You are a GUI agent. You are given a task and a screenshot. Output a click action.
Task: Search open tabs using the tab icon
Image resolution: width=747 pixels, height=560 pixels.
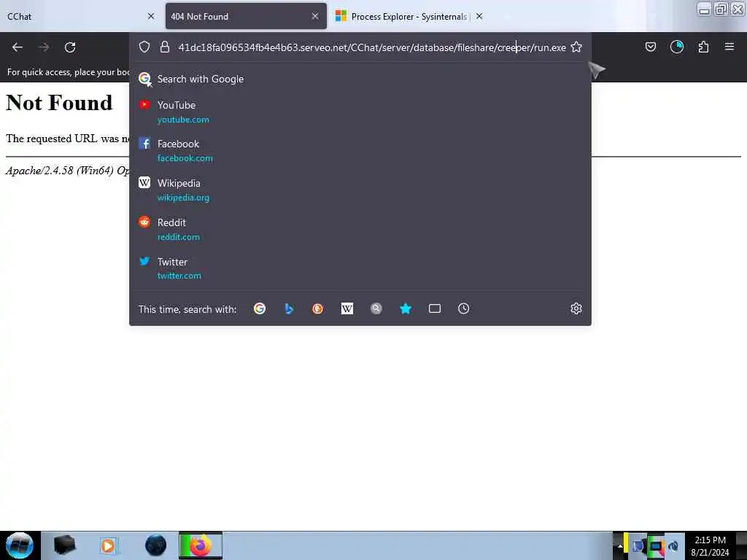pos(435,308)
